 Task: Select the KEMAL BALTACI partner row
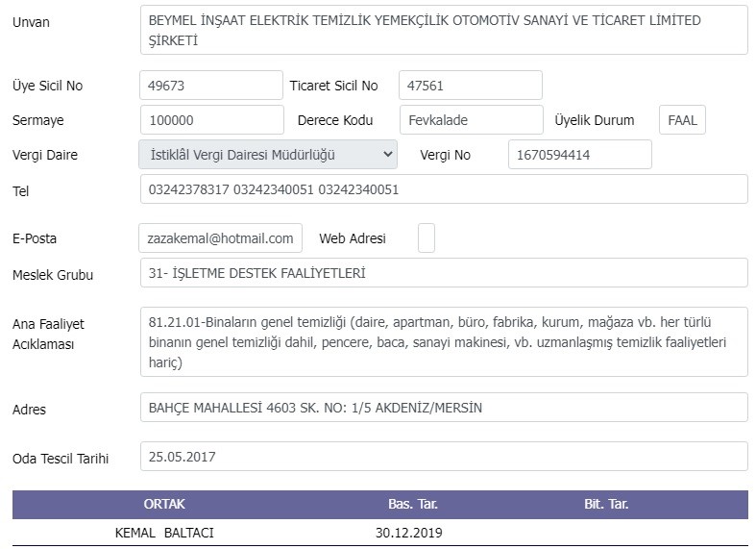click(380, 533)
